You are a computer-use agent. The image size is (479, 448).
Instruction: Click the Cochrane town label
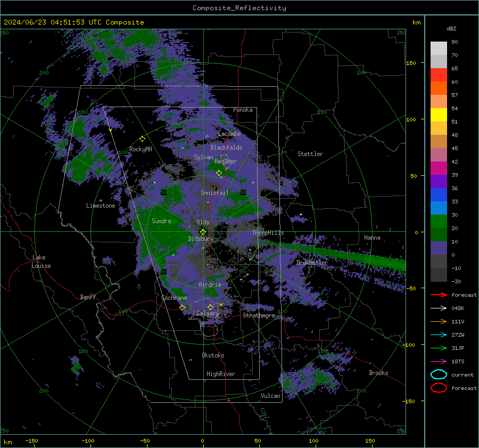(x=174, y=298)
